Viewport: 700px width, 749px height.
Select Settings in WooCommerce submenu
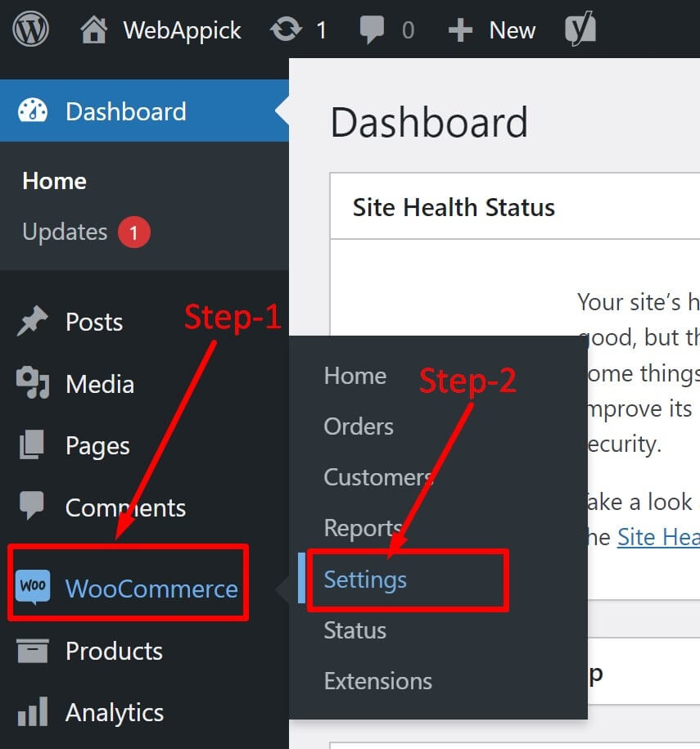(365, 580)
